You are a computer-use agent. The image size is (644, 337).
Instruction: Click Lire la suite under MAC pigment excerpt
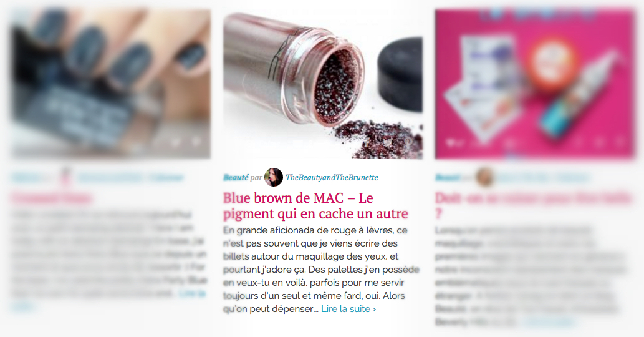[348, 309]
